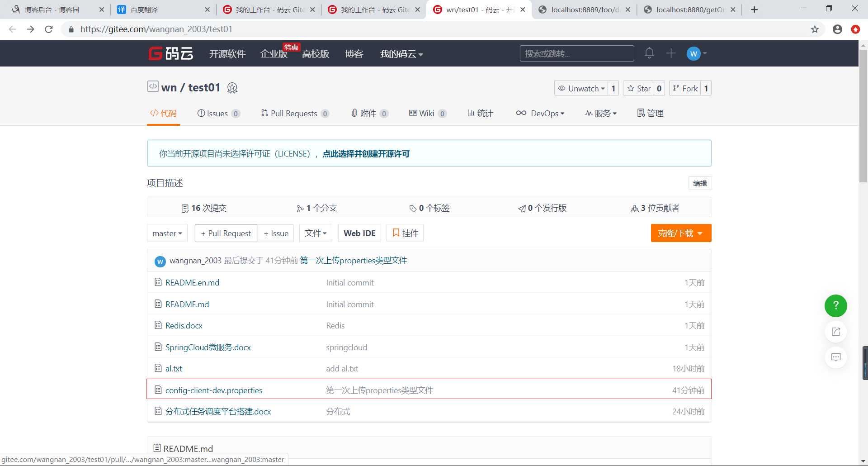Star the repository
868x466 pixels.
(639, 88)
